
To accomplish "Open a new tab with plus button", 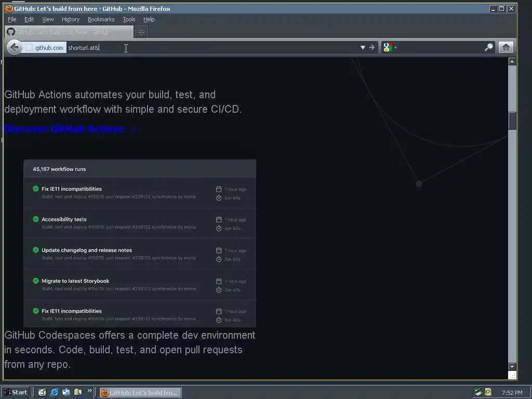I will coord(141,32).
